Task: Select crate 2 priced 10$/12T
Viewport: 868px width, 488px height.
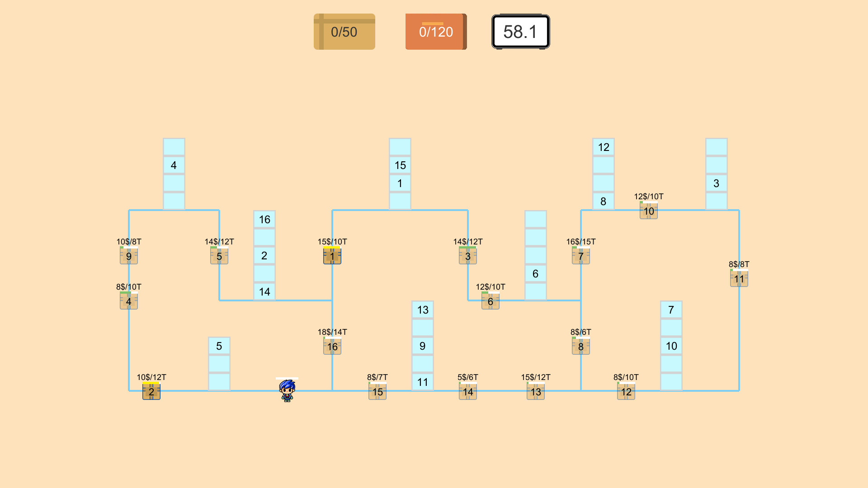Action: point(151,392)
